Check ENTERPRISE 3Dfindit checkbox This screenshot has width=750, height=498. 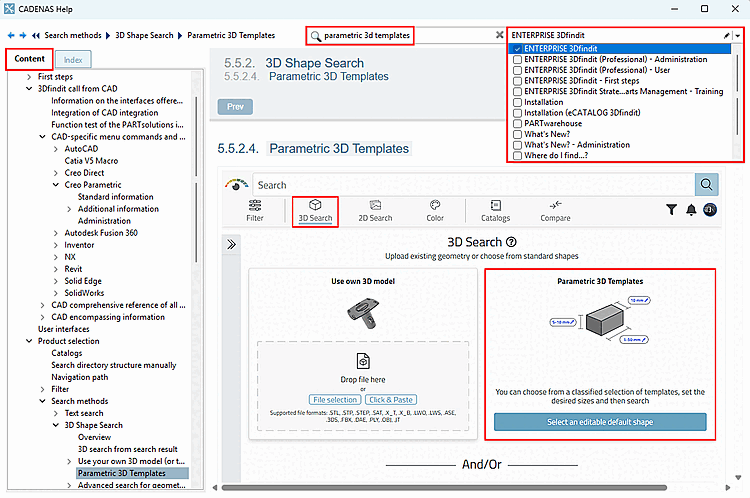(x=517, y=49)
